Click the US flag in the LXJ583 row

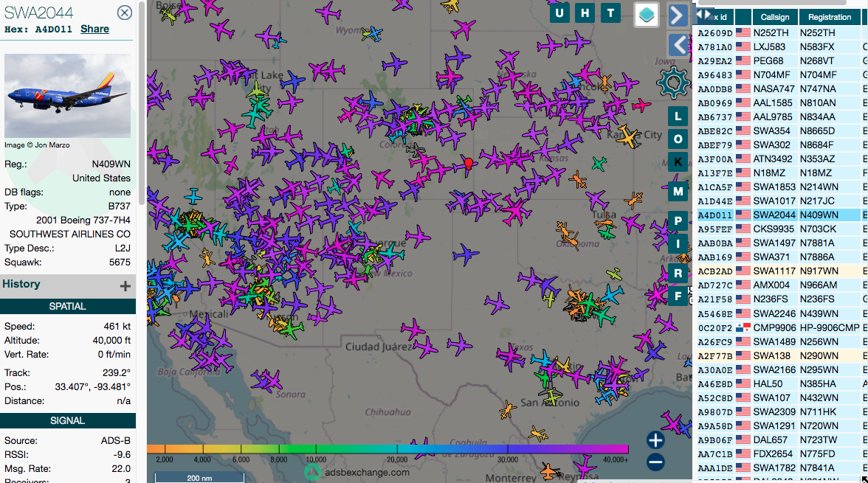(x=743, y=47)
